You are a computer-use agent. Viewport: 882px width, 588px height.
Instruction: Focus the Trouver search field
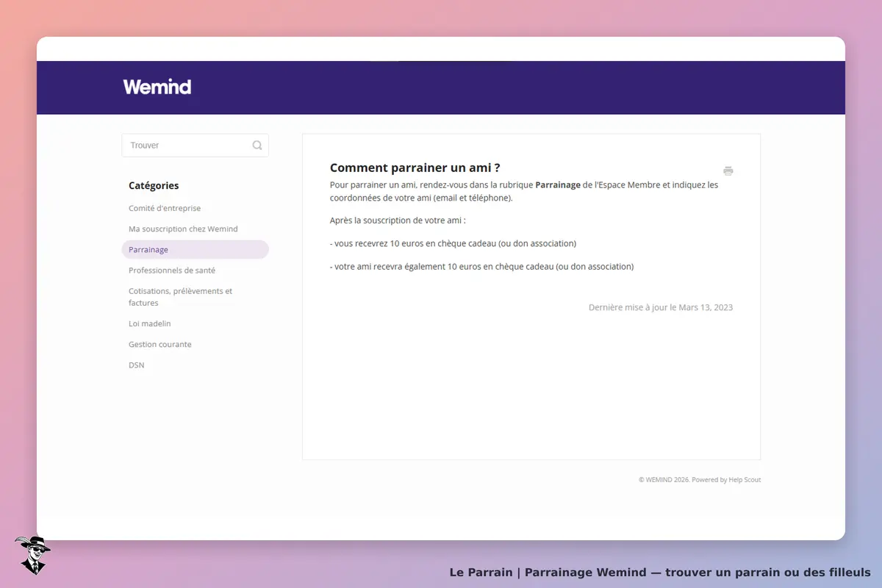[x=195, y=146]
